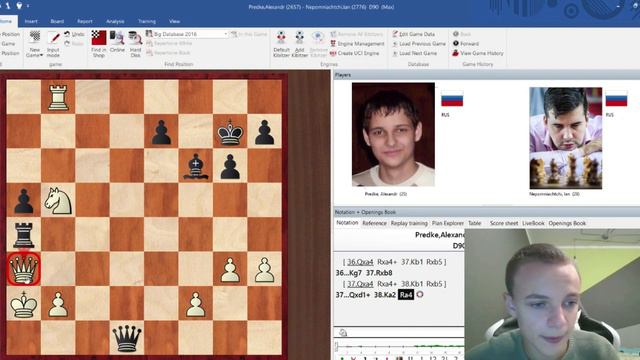
Task: Switch to the Board ribbon tab
Action: coord(57,21)
